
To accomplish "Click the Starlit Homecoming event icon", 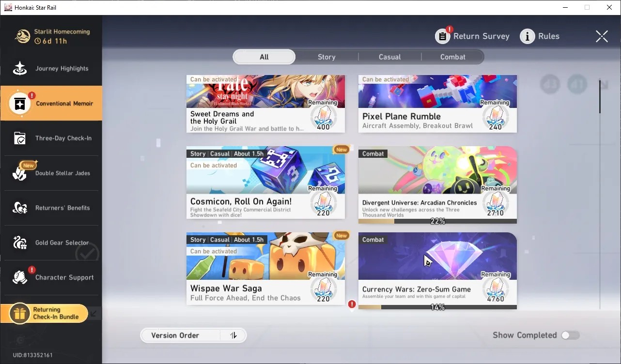I will [x=22, y=36].
